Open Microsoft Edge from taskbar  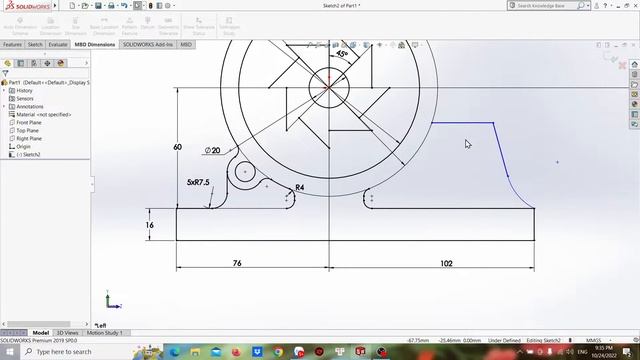click(x=175, y=351)
